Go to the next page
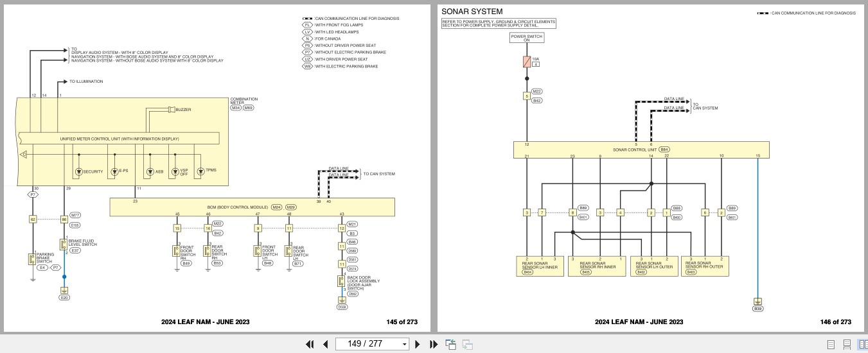The width and height of the screenshot is (868, 353). 418,344
